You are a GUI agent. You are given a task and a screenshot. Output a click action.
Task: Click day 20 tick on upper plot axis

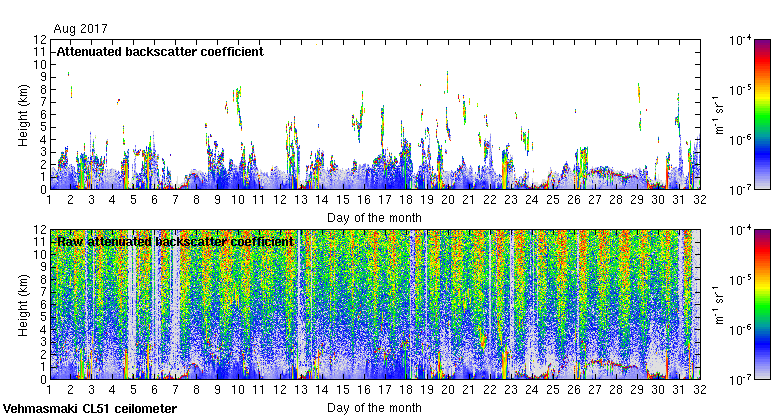click(448, 200)
